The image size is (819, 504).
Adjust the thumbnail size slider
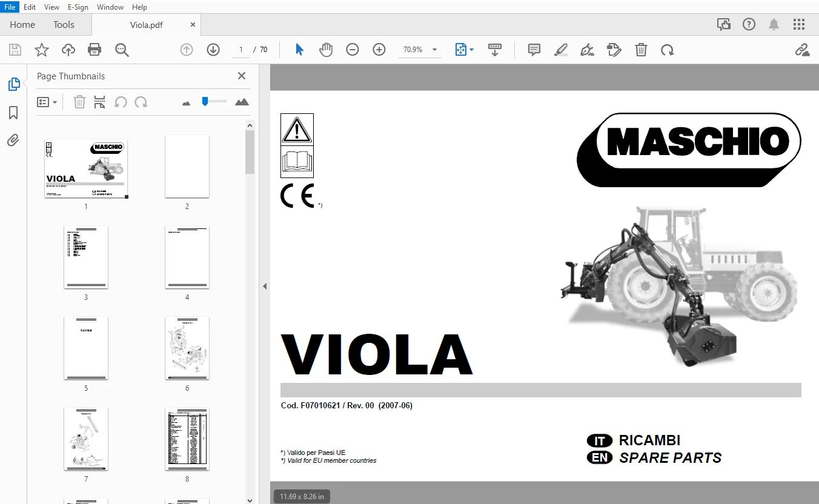point(214,101)
